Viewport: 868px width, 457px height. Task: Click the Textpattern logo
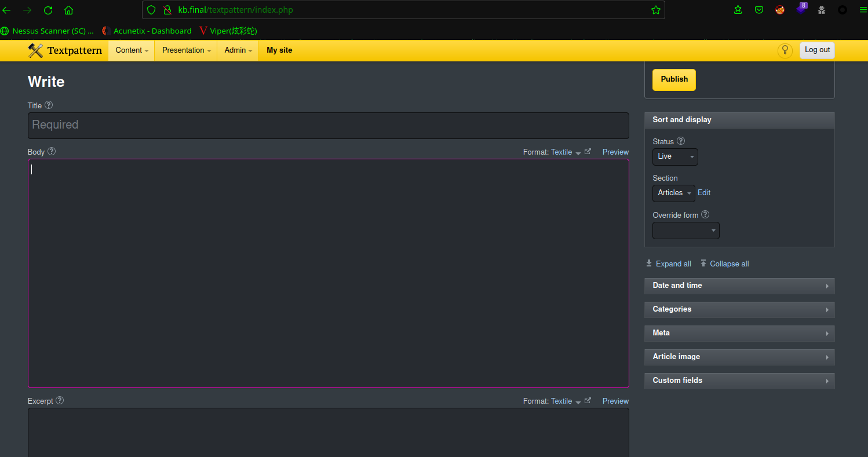[x=65, y=50]
